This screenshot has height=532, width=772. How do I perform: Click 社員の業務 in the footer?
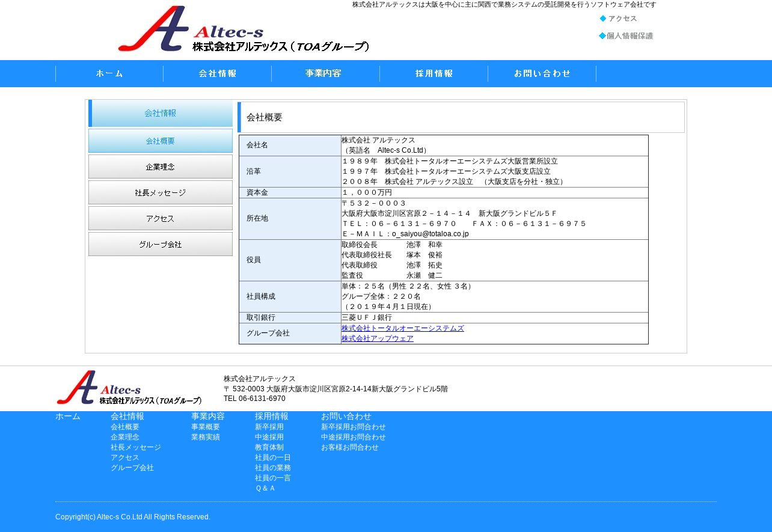pos(273,468)
